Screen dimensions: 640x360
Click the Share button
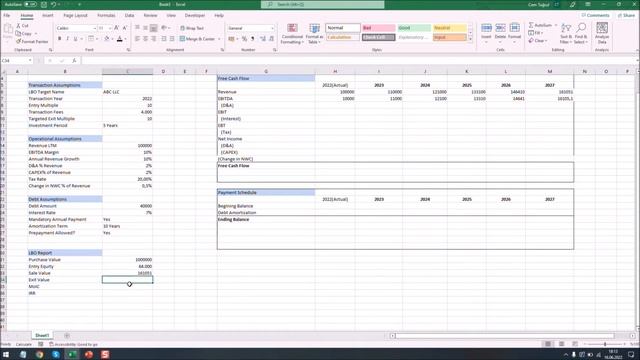tap(626, 16)
